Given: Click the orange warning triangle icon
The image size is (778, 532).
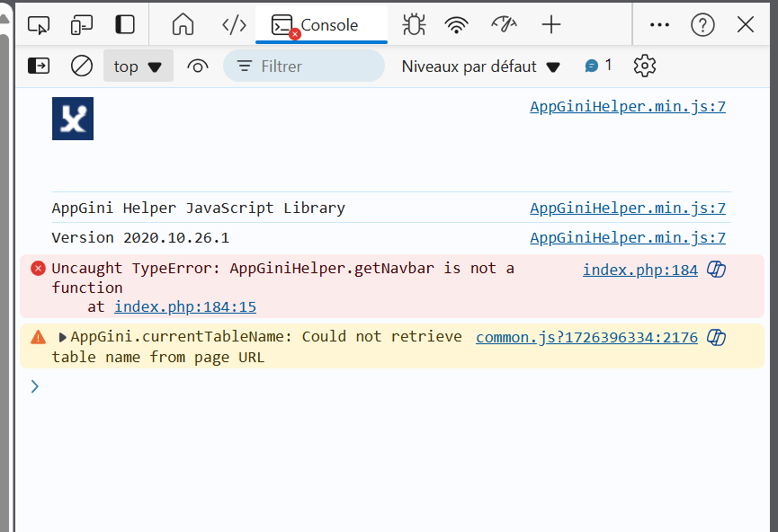Looking at the screenshot, I should (38, 337).
